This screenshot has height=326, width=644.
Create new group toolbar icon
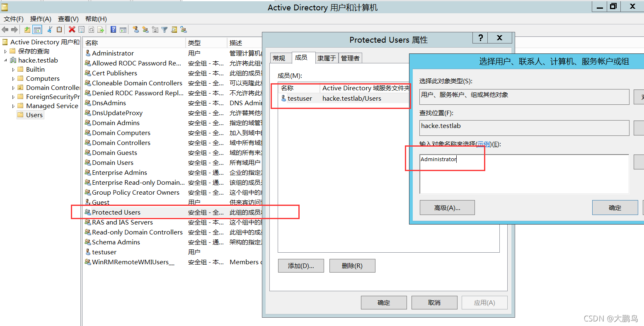click(x=145, y=29)
